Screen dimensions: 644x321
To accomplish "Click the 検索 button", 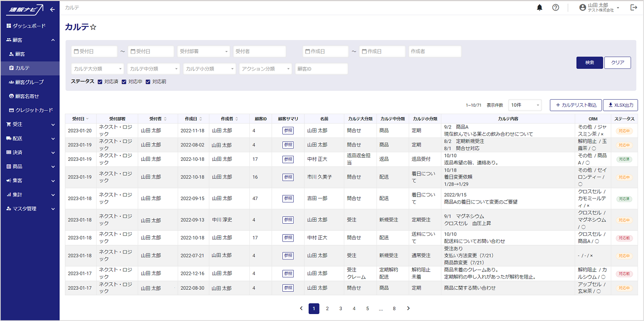I will (x=590, y=63).
